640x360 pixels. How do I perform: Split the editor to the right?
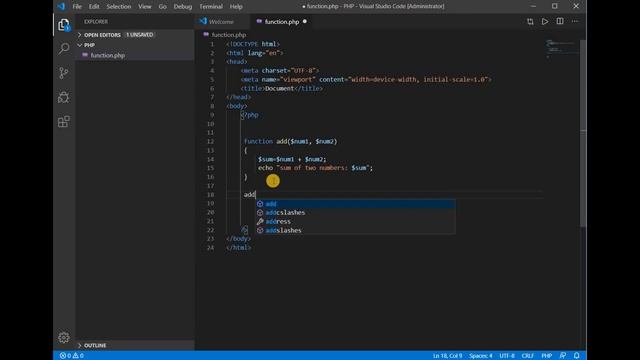[560, 21]
